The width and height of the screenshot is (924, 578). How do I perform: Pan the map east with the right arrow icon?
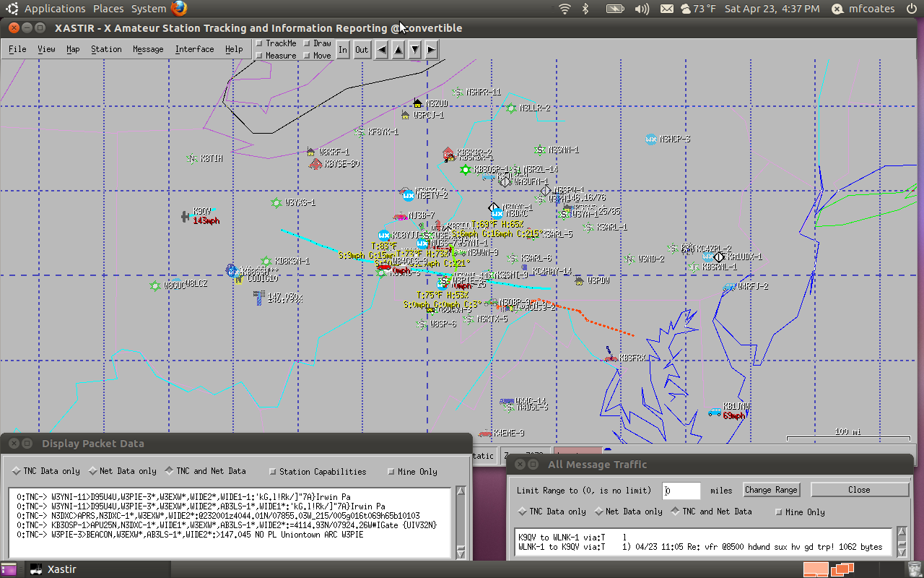430,49
